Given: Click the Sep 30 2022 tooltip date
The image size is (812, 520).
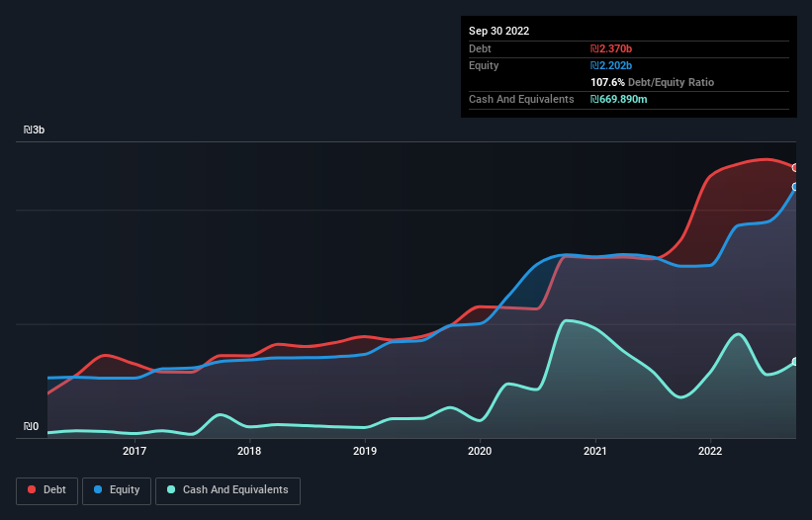Looking at the screenshot, I should (498, 31).
